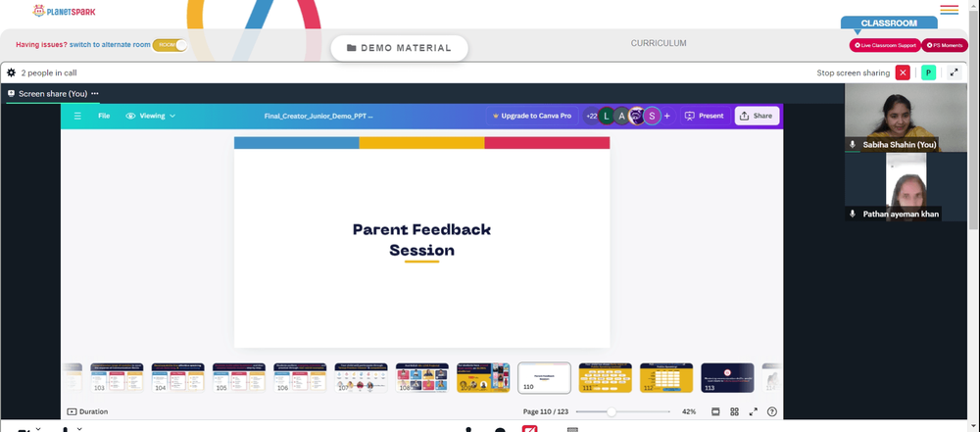Screen dimensions: 980x432
Task: Select page thumbnail 105
Action: (x=239, y=377)
